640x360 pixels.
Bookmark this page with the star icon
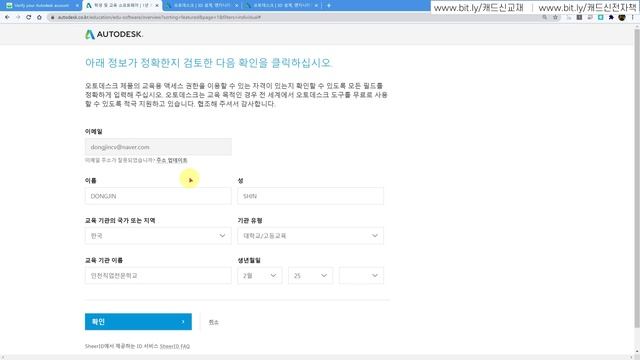(556, 17)
